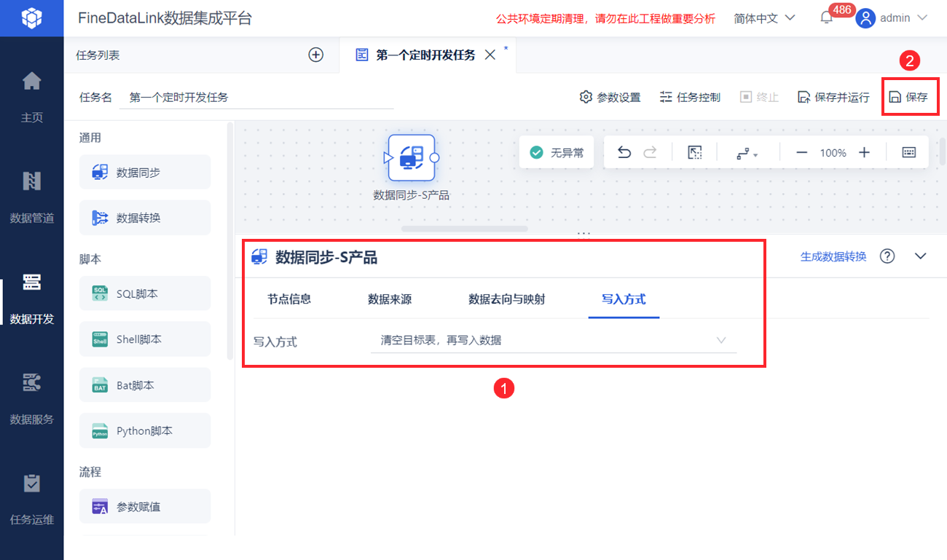Show keyboard shortcuts icon
This screenshot has width=947, height=560.
coord(909,152)
